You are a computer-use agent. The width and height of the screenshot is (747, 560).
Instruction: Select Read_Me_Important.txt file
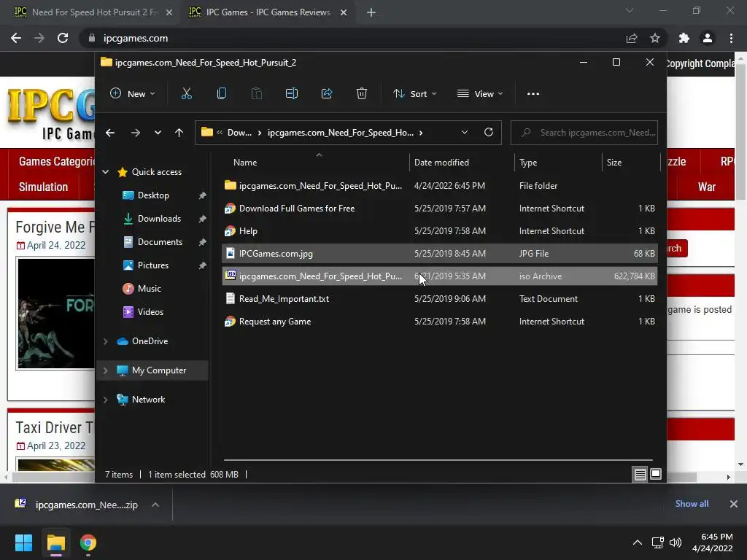[440, 298]
